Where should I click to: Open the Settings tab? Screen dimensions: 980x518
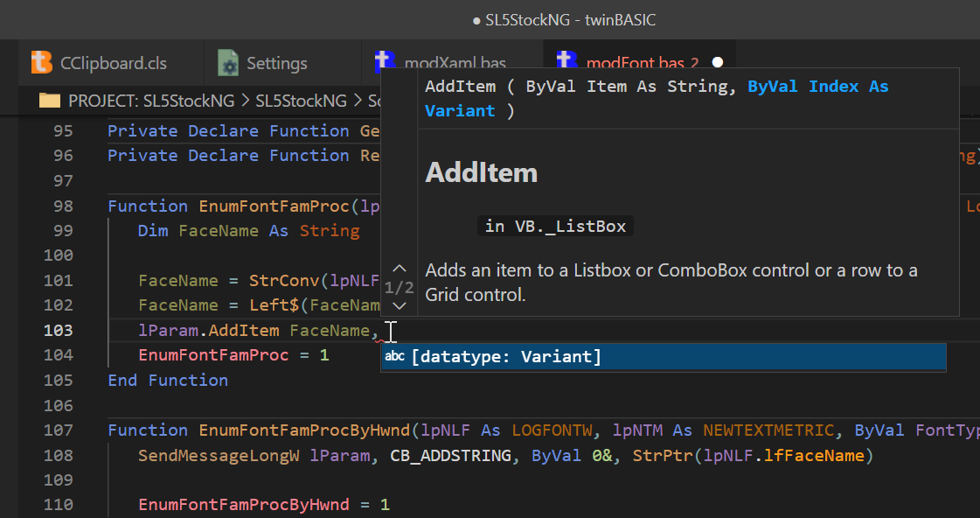275,62
